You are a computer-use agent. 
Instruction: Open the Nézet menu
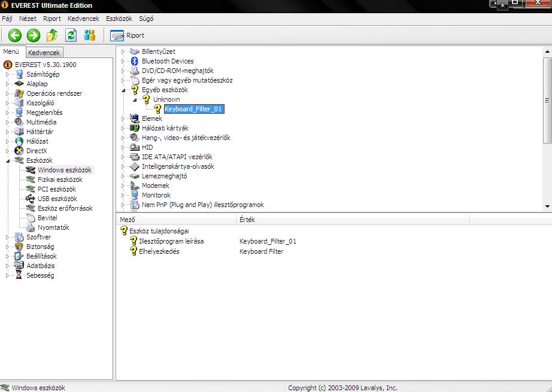[x=28, y=19]
